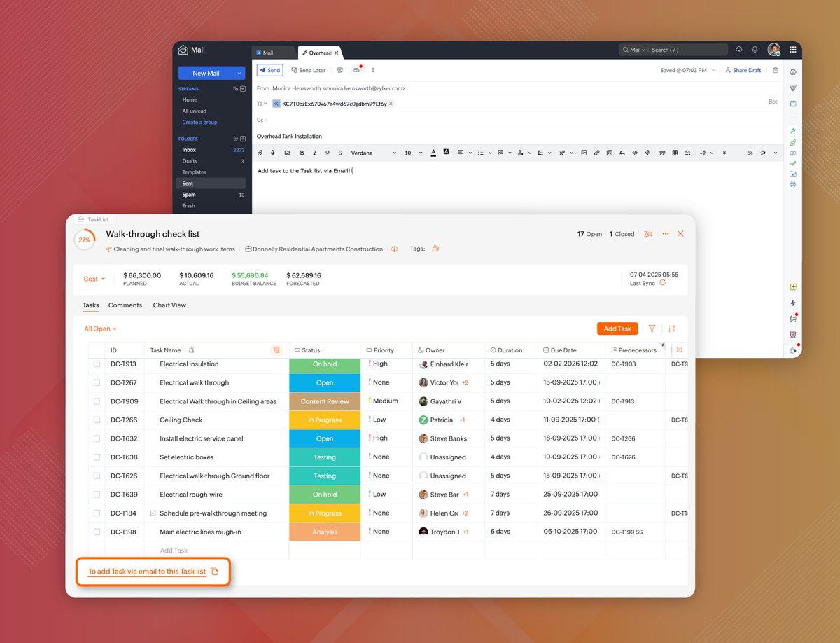Check the box for task DC-T913
This screenshot has width=840, height=643.
pyautogui.click(x=97, y=364)
